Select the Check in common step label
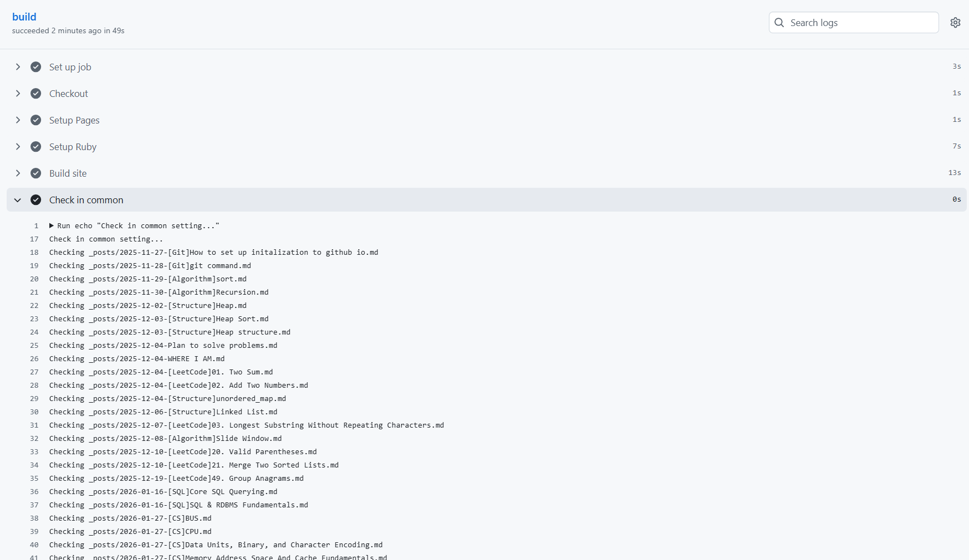This screenshot has width=969, height=560. point(86,200)
